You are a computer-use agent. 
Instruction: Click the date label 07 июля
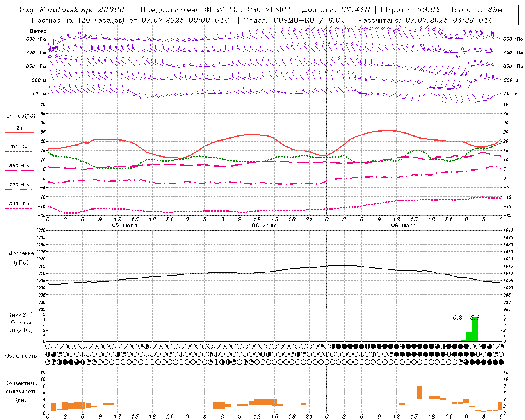click(x=125, y=226)
